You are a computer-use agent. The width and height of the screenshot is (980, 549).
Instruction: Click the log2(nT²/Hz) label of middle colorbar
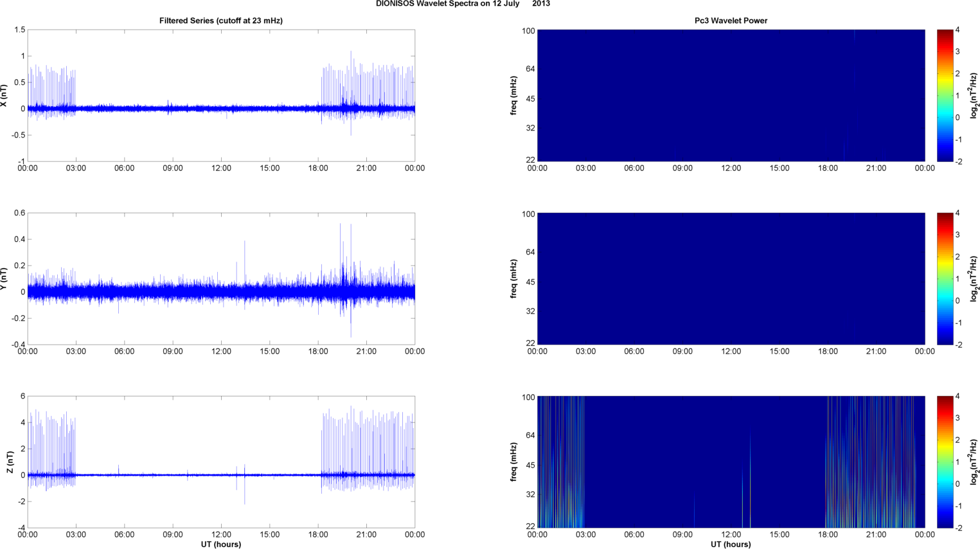[x=974, y=279]
